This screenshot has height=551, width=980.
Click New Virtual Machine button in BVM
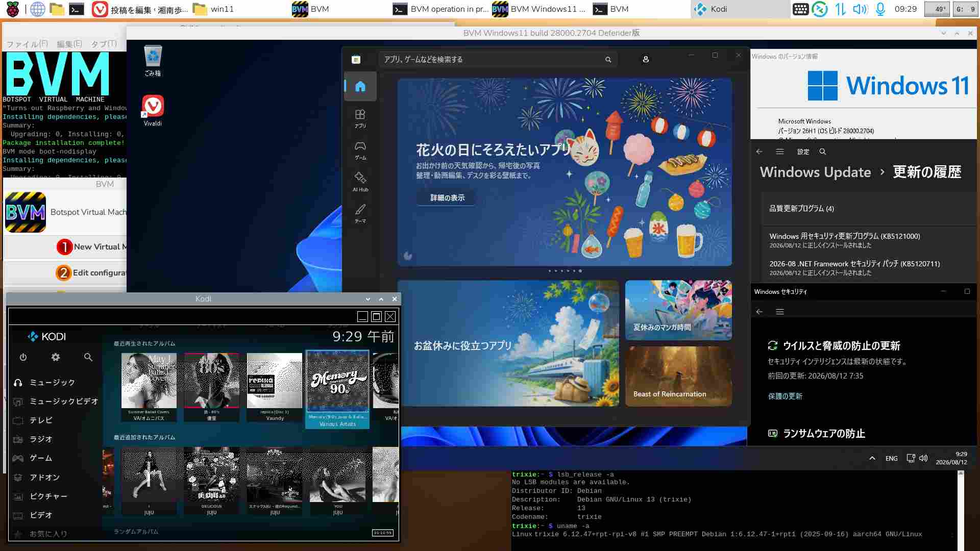coord(65,247)
